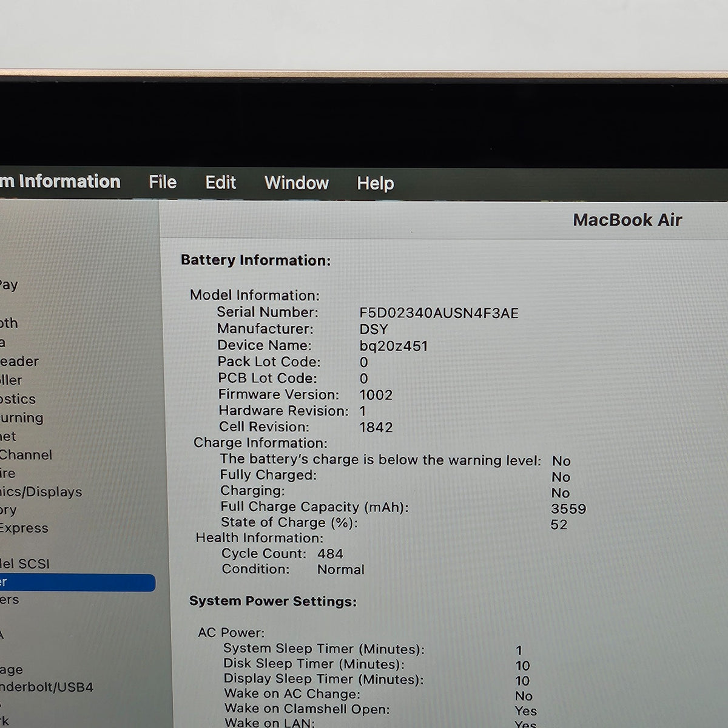Click the full charge capacity value 3559
Image resolution: width=728 pixels, height=728 pixels.
[x=568, y=509]
